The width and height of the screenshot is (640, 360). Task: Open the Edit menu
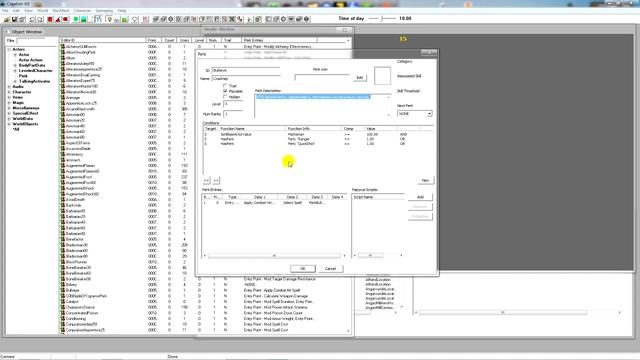click(x=16, y=11)
